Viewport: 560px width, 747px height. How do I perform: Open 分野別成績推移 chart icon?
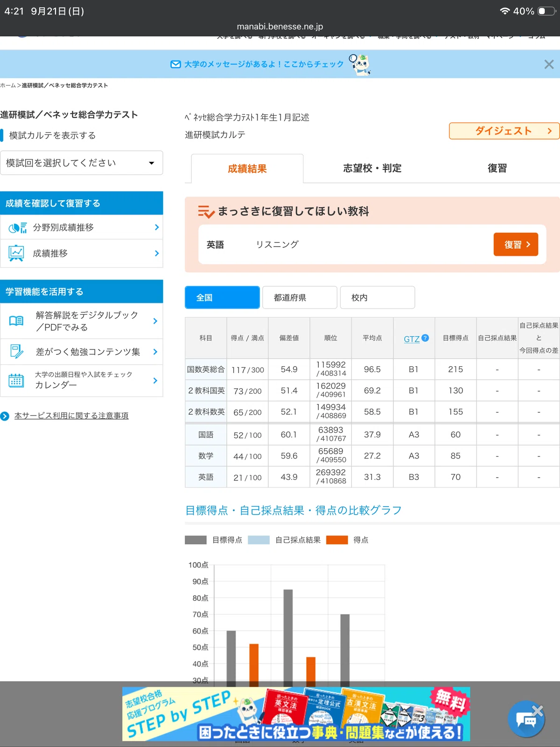coord(17,228)
